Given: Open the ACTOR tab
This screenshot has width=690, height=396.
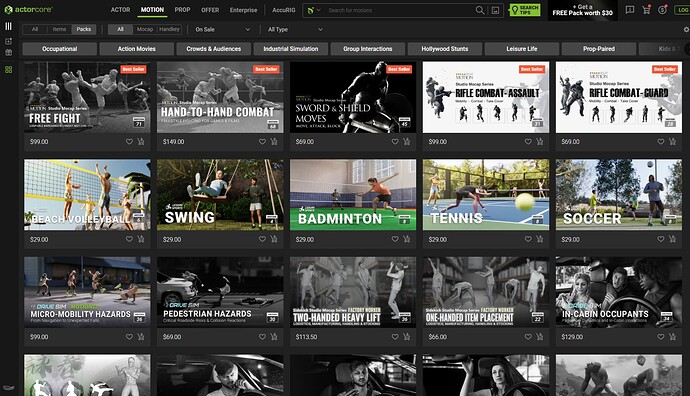Looking at the screenshot, I should 120,10.
